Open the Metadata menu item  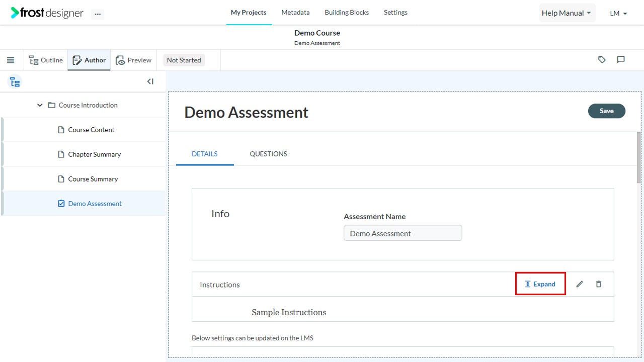tap(295, 13)
